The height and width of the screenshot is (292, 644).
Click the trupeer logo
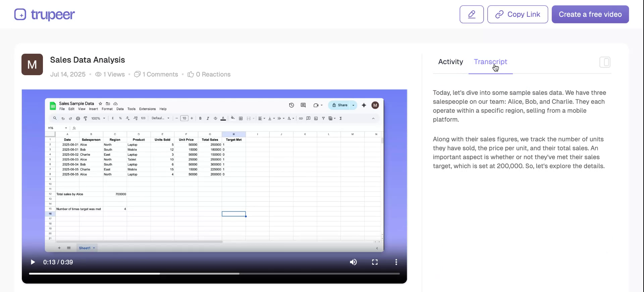(45, 14)
